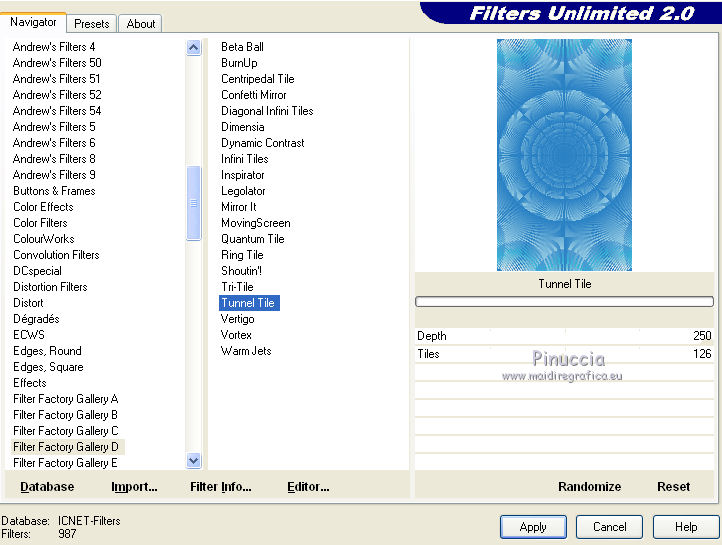Choose the Warm Jets filter
722x545 pixels.
(x=246, y=351)
